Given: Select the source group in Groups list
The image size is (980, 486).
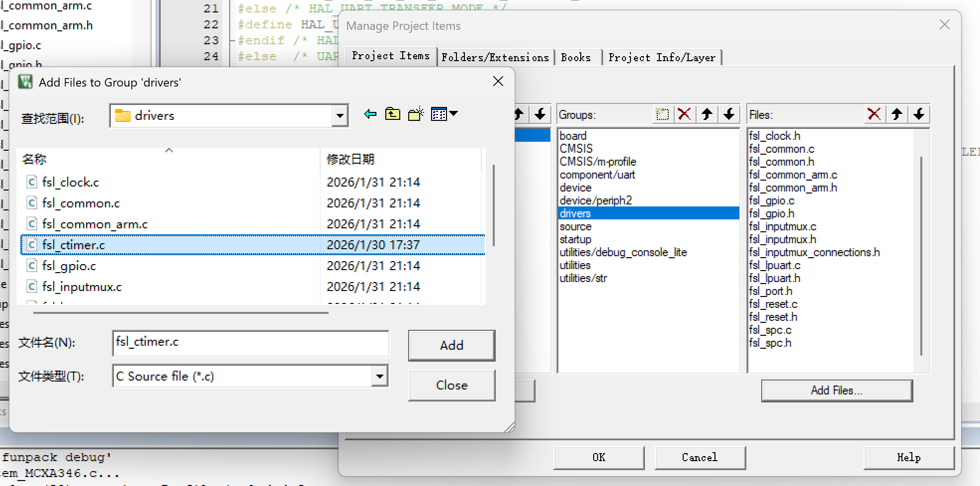Looking at the screenshot, I should [x=575, y=226].
